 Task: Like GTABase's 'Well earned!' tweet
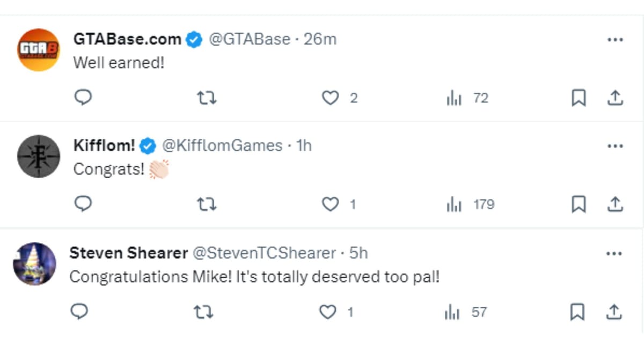[x=330, y=98]
